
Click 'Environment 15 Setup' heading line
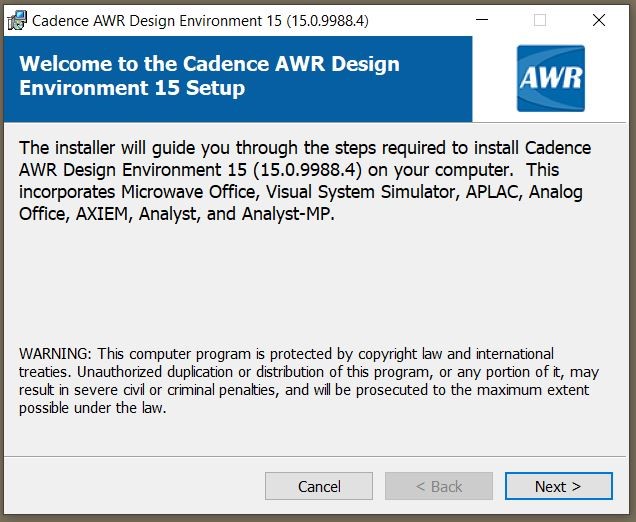tap(132, 88)
